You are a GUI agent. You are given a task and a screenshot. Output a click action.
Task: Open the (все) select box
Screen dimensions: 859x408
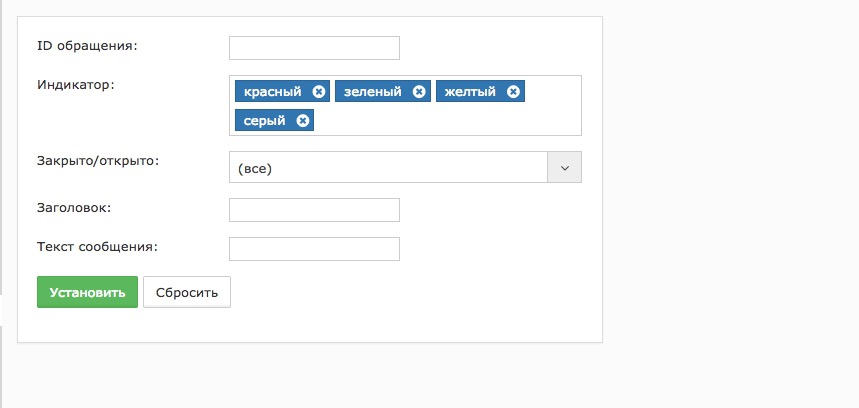coord(405,167)
